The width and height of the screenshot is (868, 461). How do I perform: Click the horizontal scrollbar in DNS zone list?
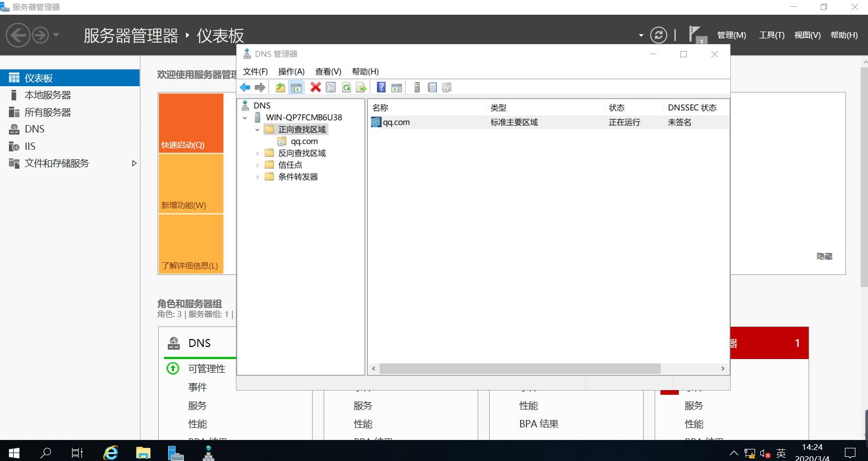point(519,368)
